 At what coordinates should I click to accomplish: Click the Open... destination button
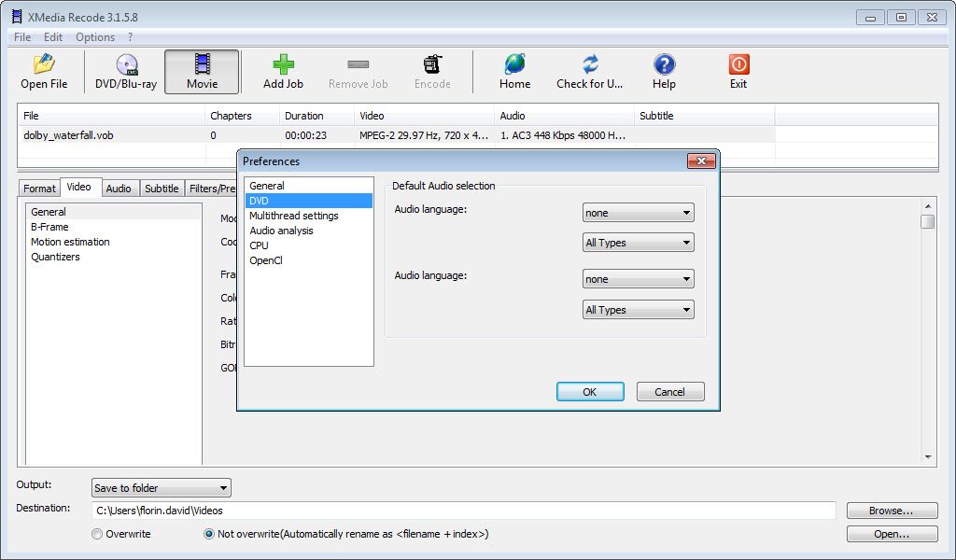coord(892,534)
